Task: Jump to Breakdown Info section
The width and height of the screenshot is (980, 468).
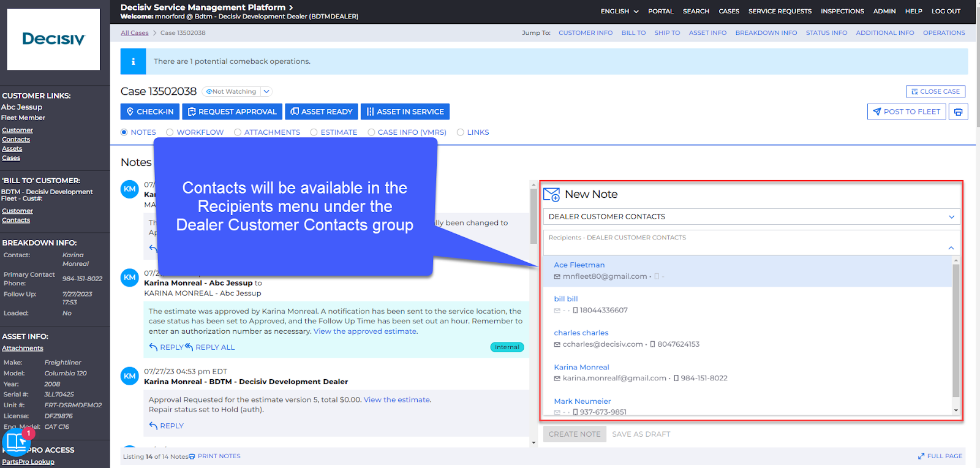Action: click(766, 33)
